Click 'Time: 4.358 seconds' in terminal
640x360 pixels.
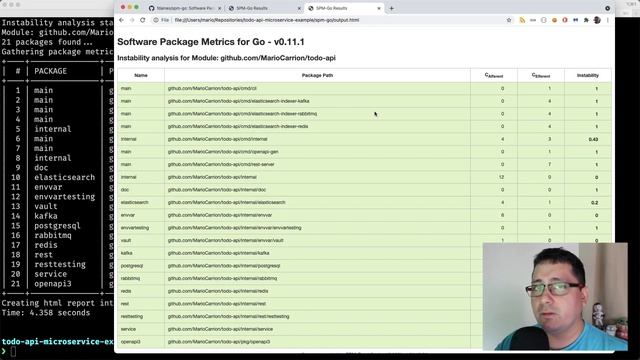46,313
